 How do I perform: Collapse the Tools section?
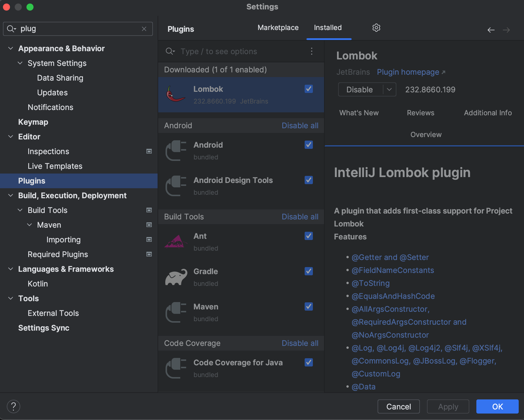click(x=11, y=298)
